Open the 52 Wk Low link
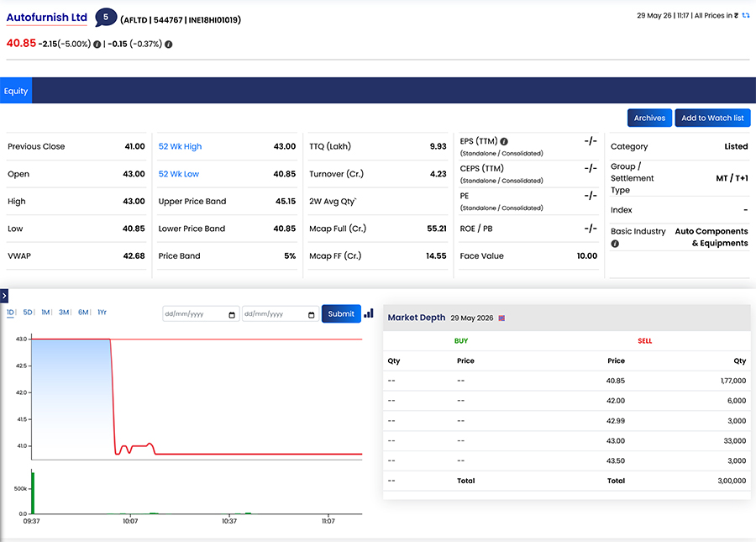Image resolution: width=756 pixels, height=542 pixels. pyautogui.click(x=178, y=174)
